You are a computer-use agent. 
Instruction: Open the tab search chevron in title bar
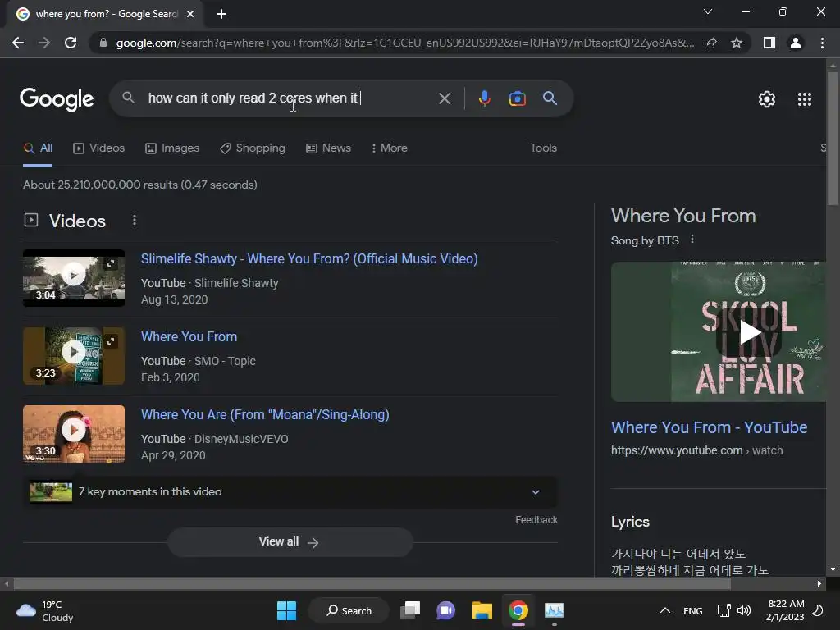(708, 11)
